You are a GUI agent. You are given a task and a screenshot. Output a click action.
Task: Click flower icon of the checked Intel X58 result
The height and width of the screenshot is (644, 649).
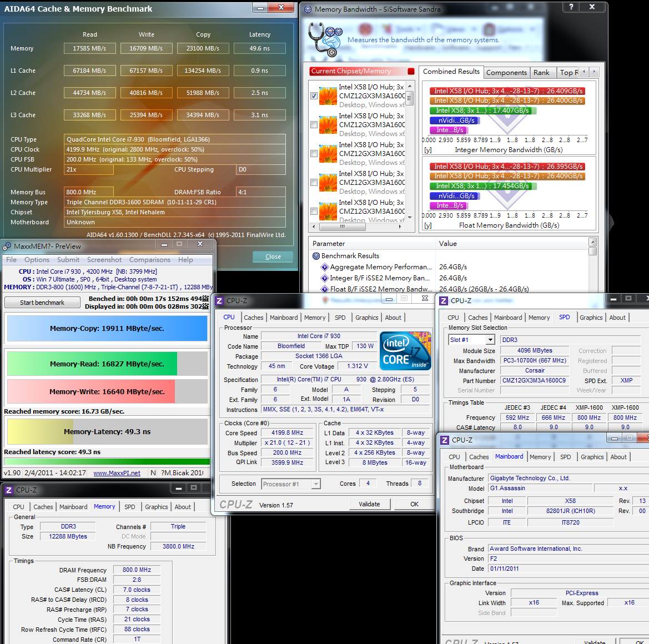[328, 96]
